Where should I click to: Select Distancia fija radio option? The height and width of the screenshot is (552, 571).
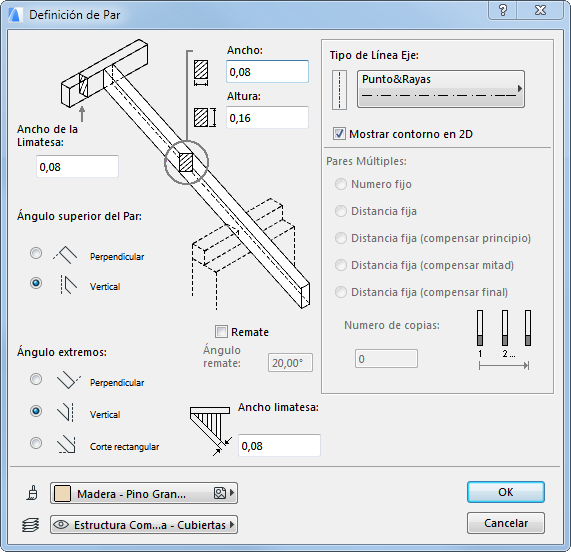tap(340, 211)
